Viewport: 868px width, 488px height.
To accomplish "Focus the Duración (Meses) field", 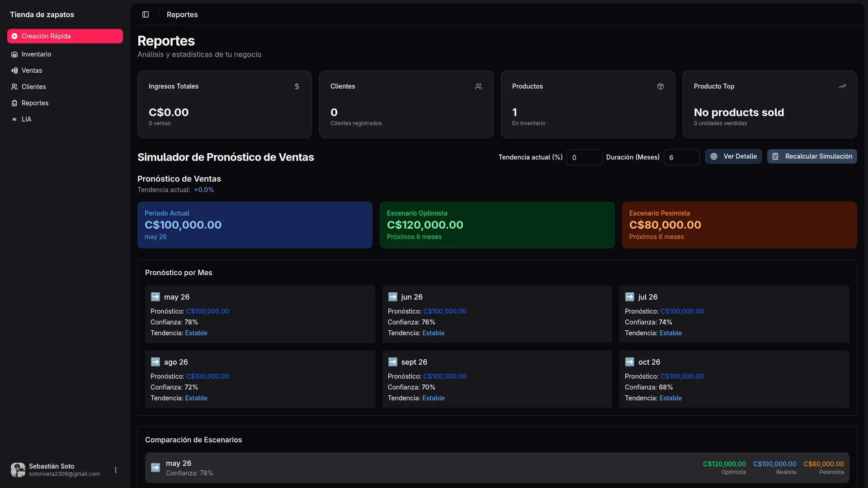I will click(x=681, y=157).
